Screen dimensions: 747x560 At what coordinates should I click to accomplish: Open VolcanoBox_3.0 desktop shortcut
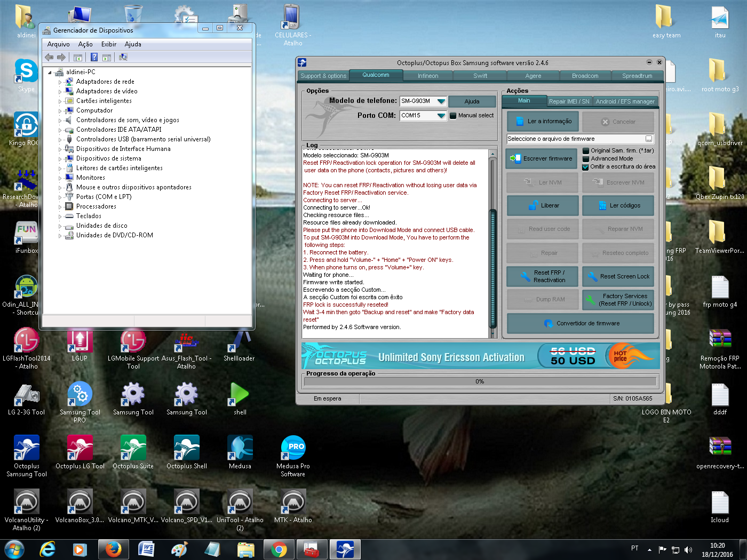click(x=80, y=506)
